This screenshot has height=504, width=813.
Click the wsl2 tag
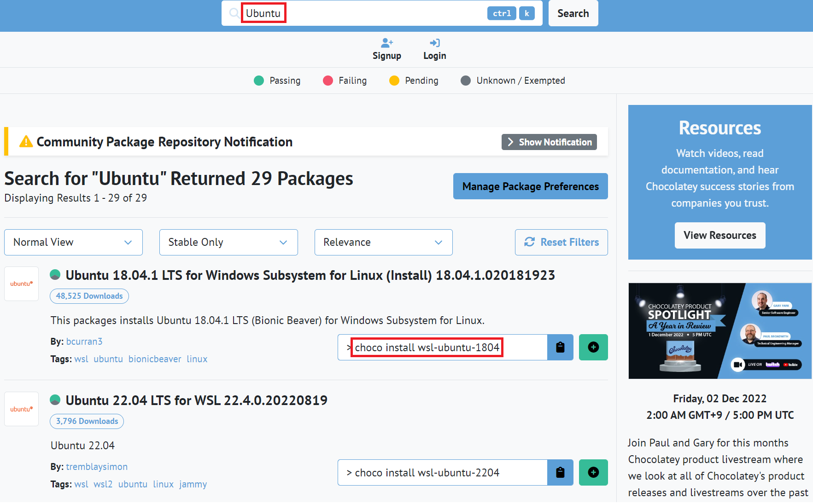[103, 484]
